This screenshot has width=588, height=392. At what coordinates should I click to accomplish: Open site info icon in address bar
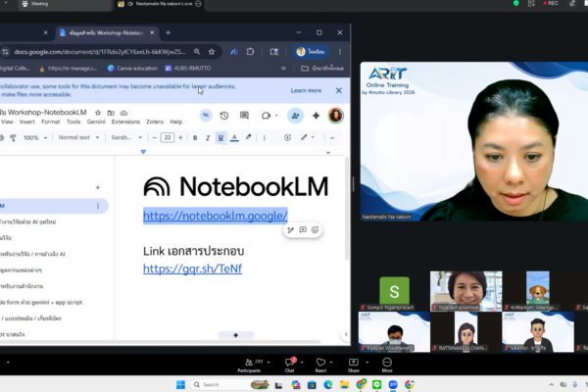pyautogui.click(x=5, y=52)
